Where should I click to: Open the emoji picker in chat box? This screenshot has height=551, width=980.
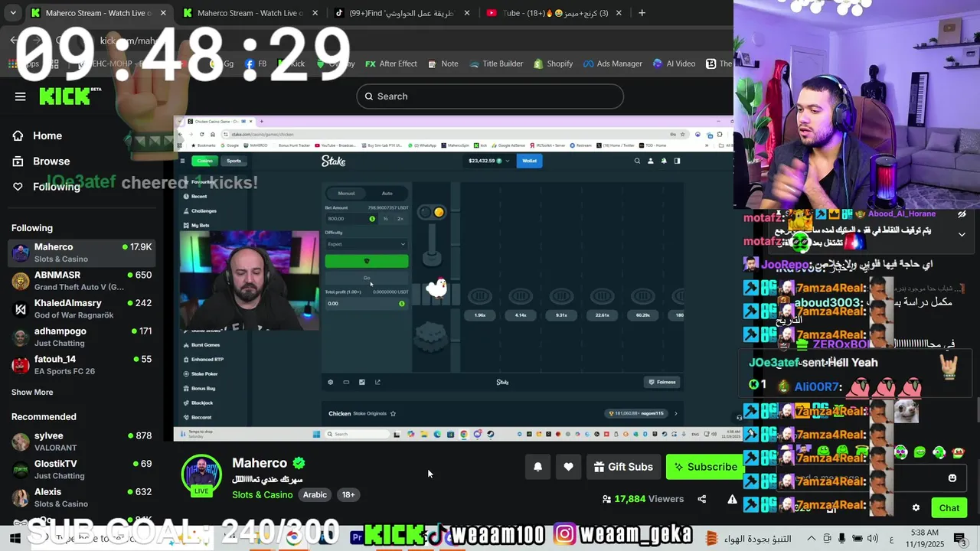coord(952,478)
